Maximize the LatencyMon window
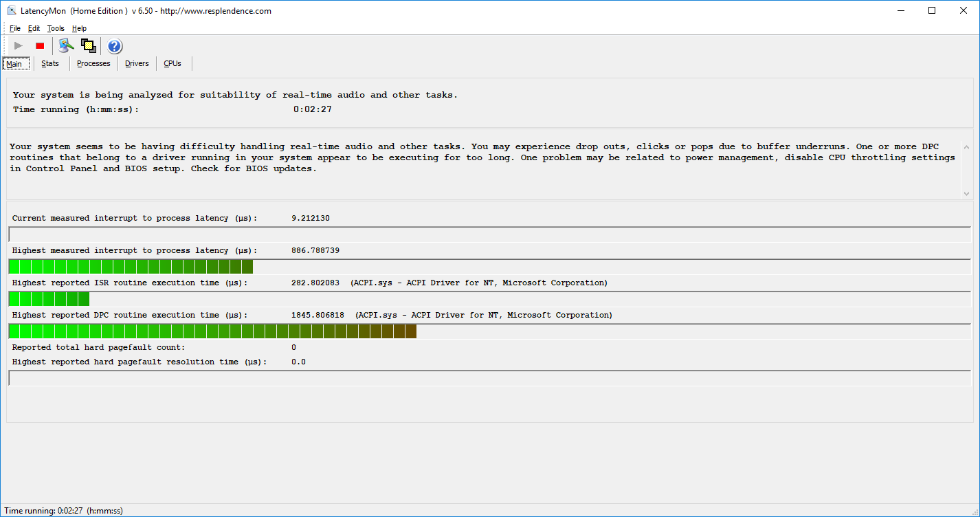Image resolution: width=980 pixels, height=517 pixels. coord(932,10)
